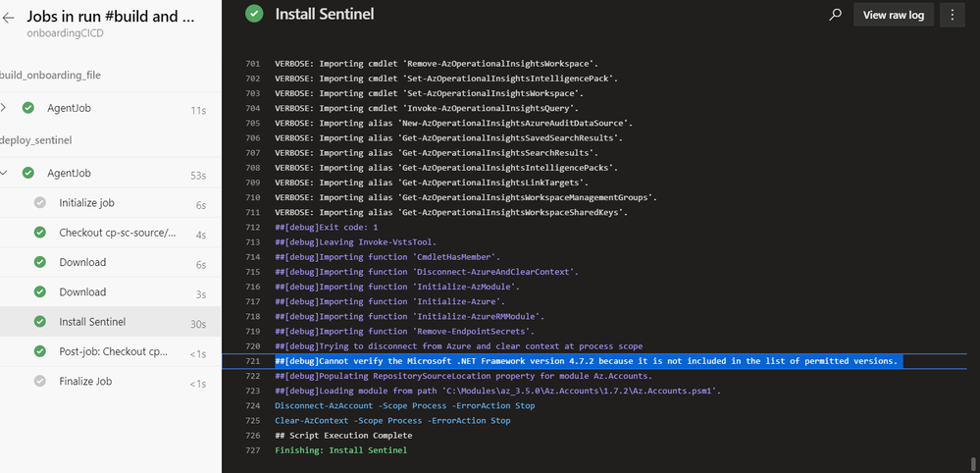Click the deploy_sentinel stage label

(36, 140)
